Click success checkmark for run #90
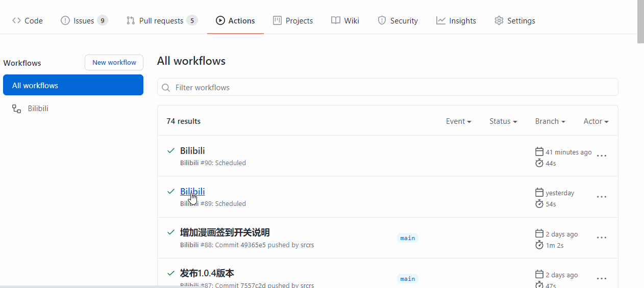The height and width of the screenshot is (288, 644). (171, 150)
